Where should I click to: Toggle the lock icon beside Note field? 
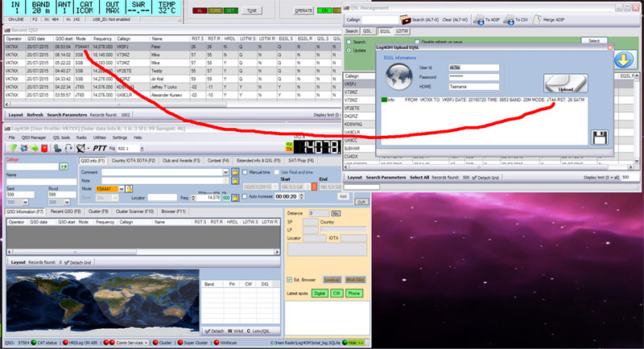coord(235,180)
